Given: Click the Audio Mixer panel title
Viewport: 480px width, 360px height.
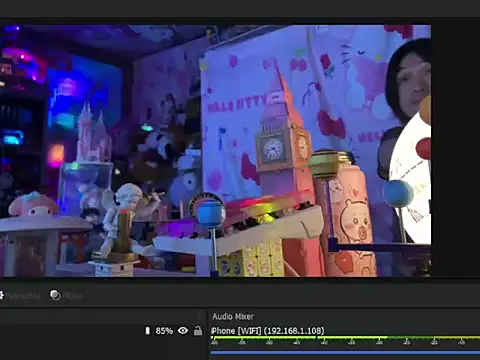Looking at the screenshot, I should coord(233,316).
